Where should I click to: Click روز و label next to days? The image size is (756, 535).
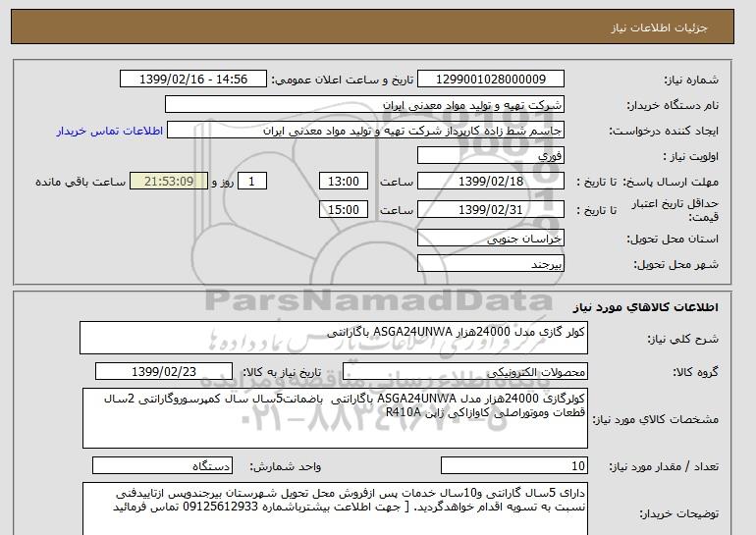tap(223, 182)
